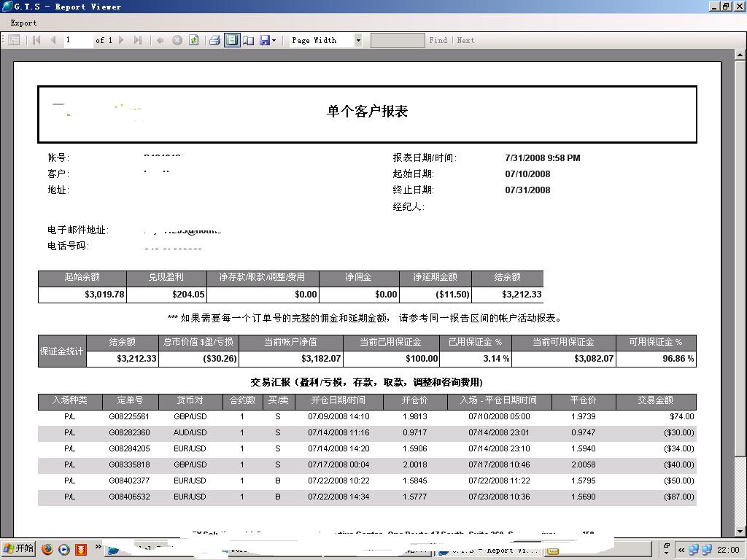This screenshot has width=747, height=560.
Task: Open the Page Width zoom dropdown
Action: click(357, 41)
